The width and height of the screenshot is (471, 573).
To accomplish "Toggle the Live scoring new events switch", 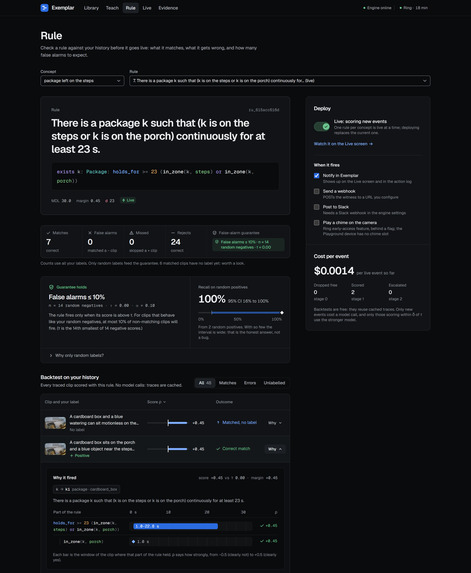I will pos(322,126).
